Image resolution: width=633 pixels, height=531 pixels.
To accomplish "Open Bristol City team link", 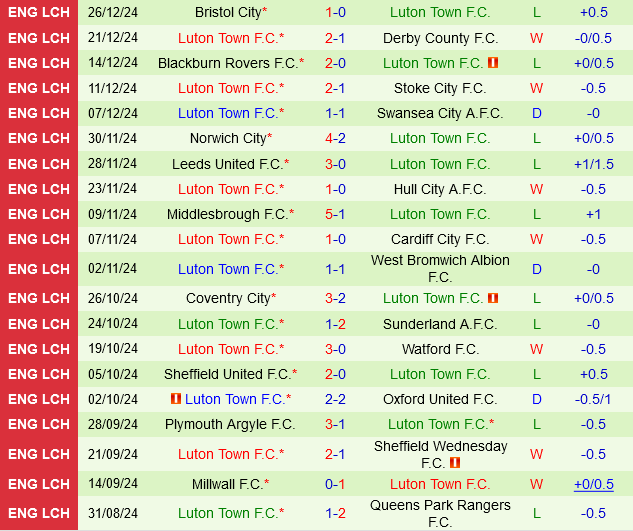I will pyautogui.click(x=228, y=13).
